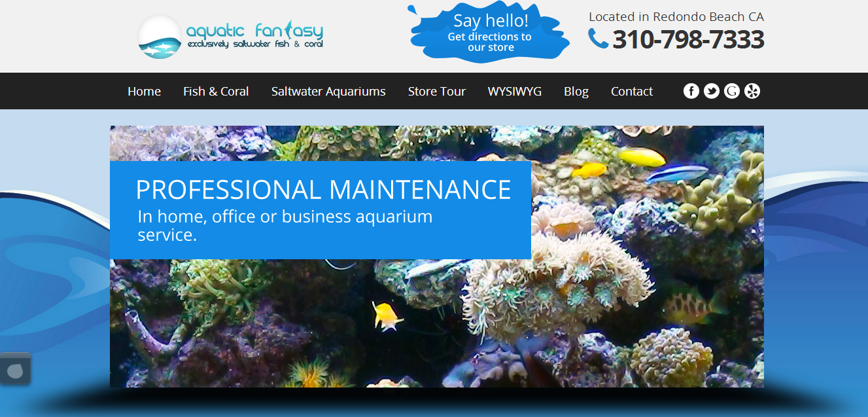Click the Professional Maintenance slide heading
This screenshot has width=868, height=417.
pos(323,189)
